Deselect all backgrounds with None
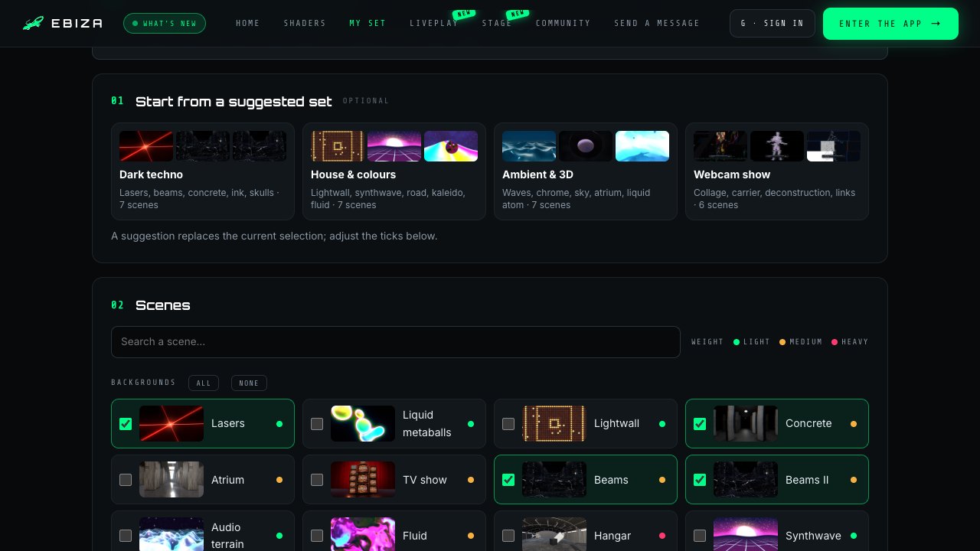This screenshot has width=980, height=551. click(x=249, y=383)
